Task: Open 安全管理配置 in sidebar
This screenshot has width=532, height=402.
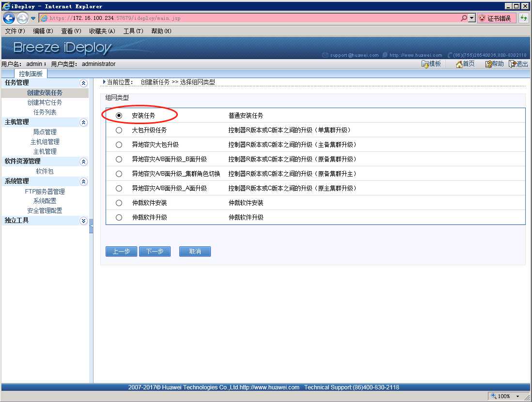Action: tap(45, 210)
